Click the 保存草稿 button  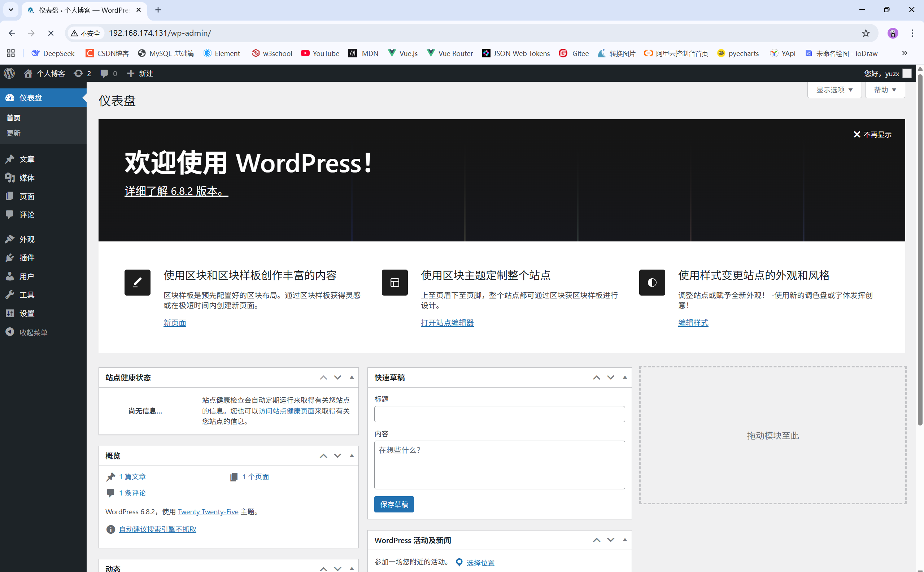pos(394,504)
